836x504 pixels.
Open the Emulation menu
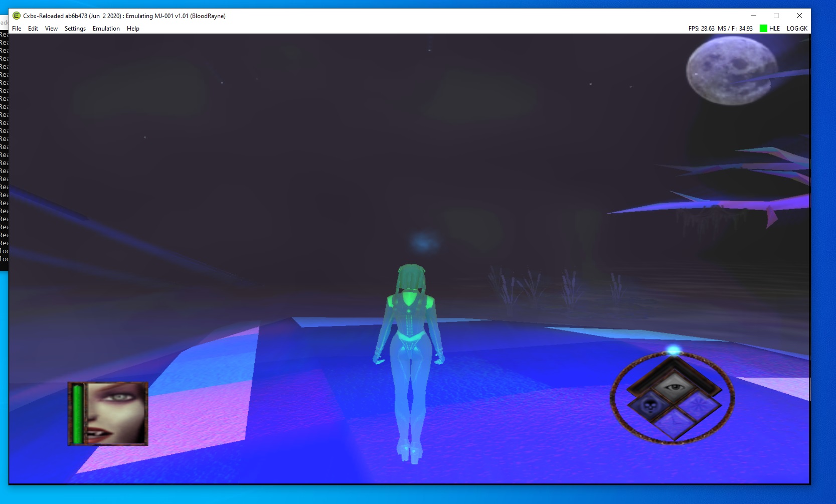click(x=106, y=29)
